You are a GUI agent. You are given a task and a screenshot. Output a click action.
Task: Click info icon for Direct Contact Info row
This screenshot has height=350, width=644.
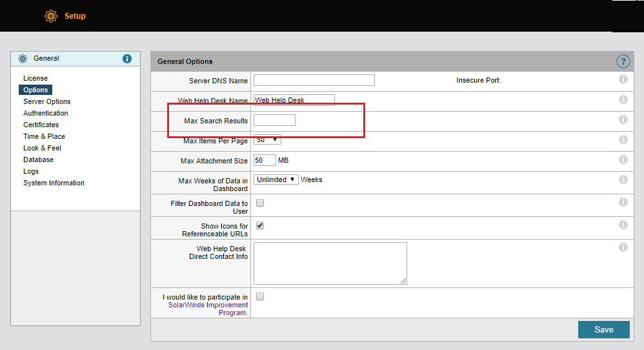623,247
